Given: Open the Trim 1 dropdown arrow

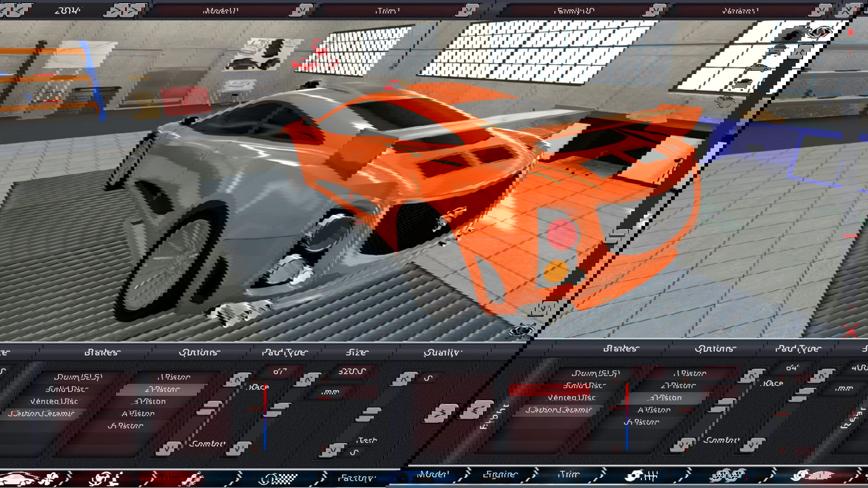Looking at the screenshot, I should coord(469,10).
